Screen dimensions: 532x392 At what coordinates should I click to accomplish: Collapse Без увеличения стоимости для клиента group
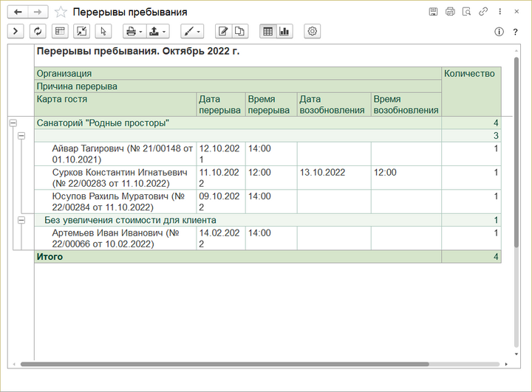21,220
